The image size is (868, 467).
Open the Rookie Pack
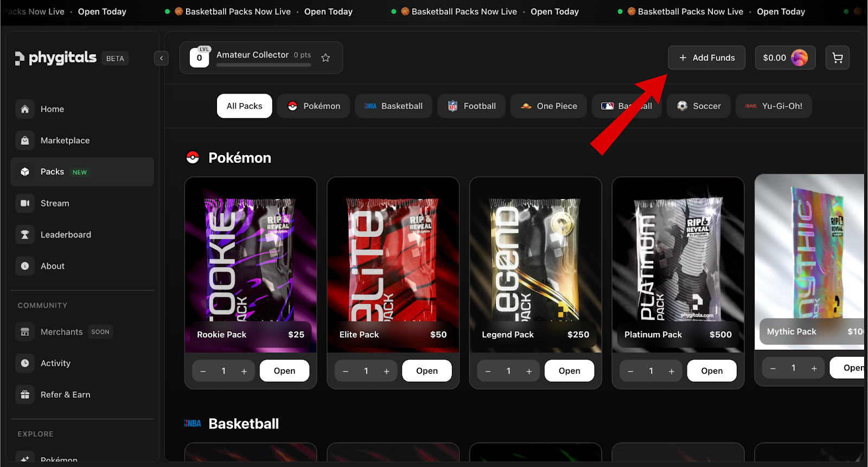284,371
